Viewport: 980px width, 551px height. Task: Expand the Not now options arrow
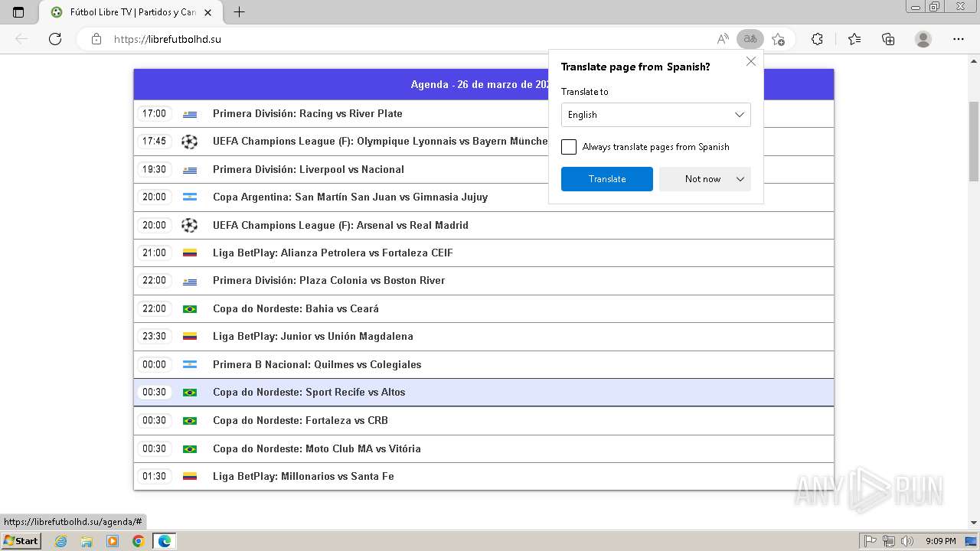click(x=740, y=179)
